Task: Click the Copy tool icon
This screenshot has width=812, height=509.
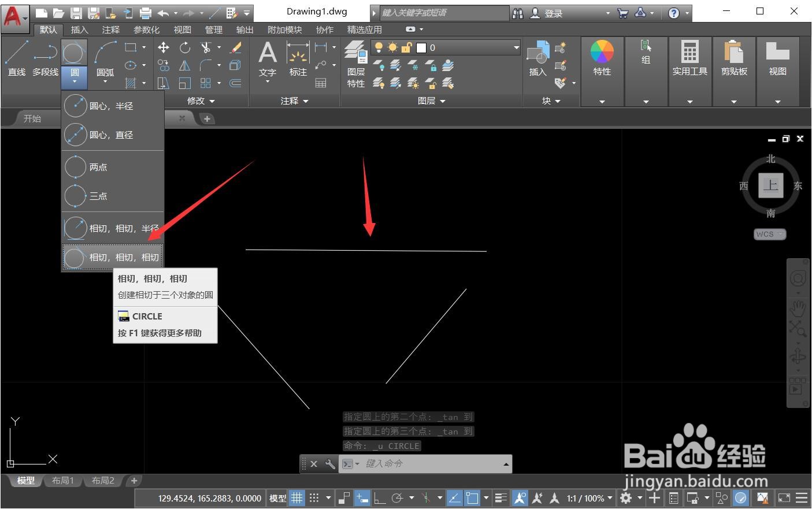Action: pos(164,65)
